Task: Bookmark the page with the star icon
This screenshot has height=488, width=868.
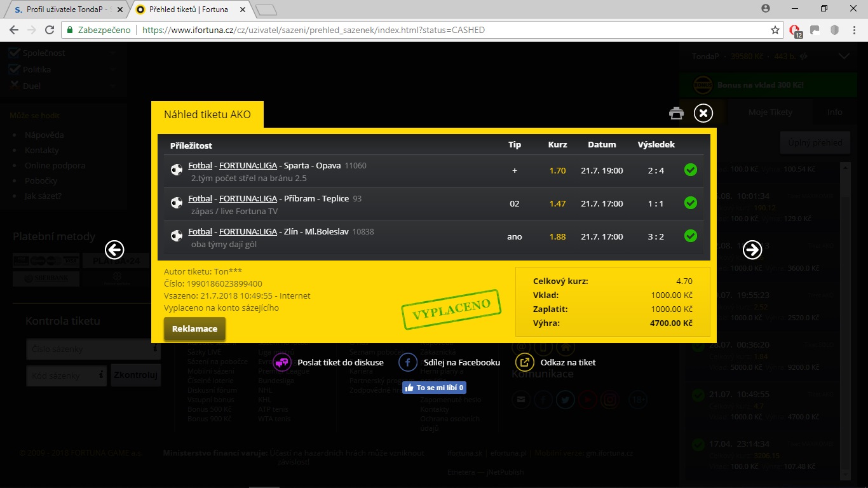Action: point(775,30)
